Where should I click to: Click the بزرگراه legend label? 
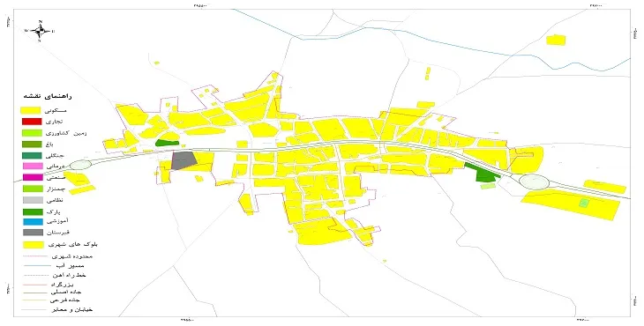coord(63,284)
